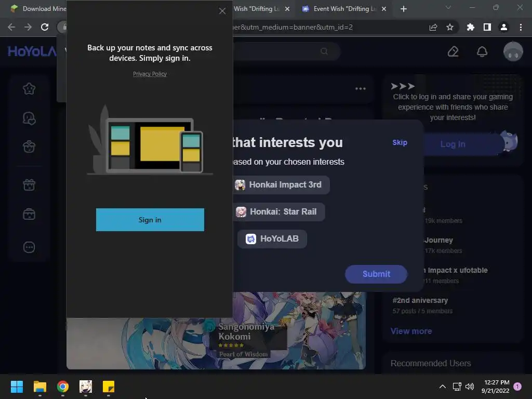Image resolution: width=532 pixels, height=399 pixels.
Task: Show hidden system tray icons
Action: pos(443,387)
